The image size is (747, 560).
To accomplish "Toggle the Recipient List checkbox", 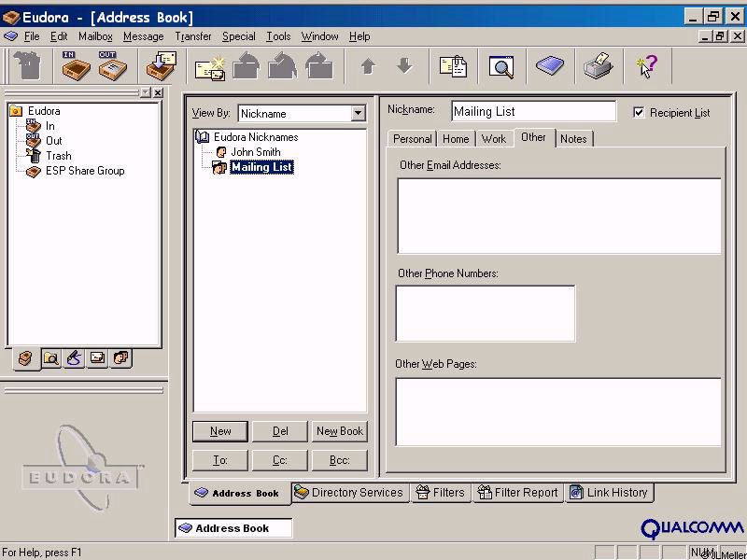I will [x=639, y=112].
